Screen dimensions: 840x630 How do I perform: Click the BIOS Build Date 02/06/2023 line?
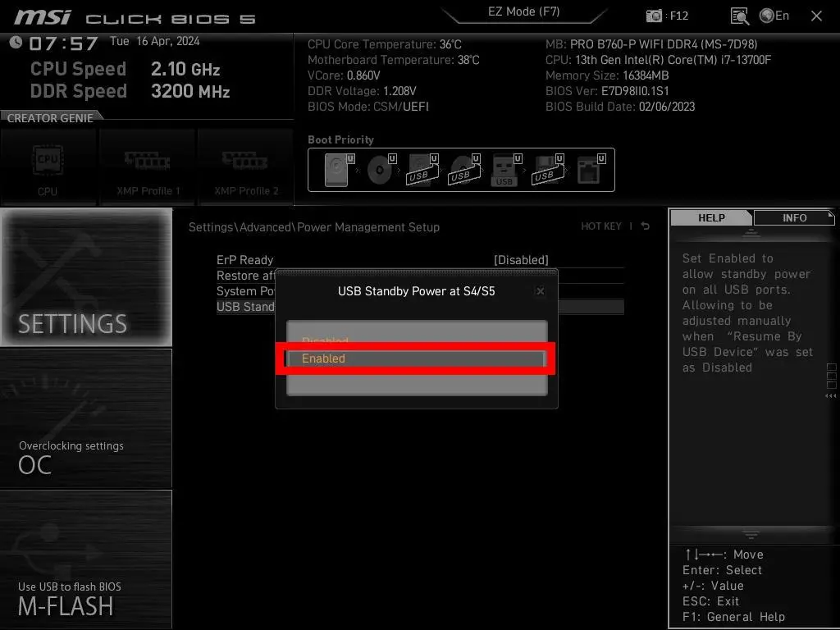[x=620, y=107]
